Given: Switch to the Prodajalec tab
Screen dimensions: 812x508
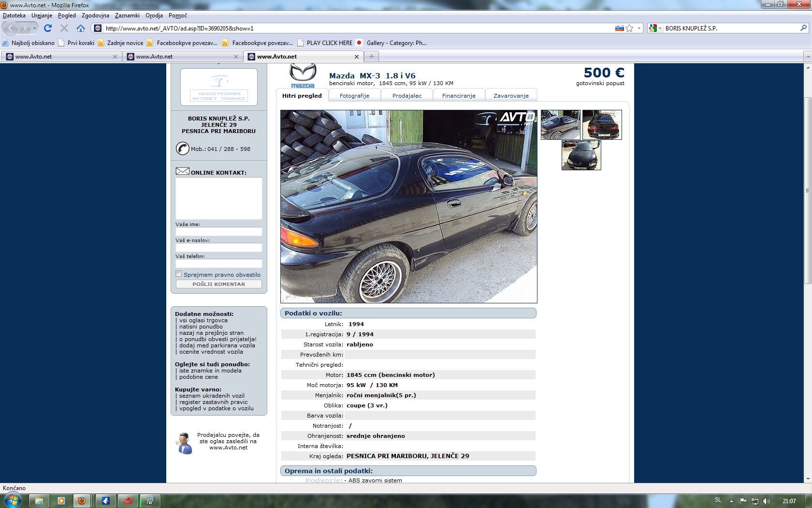Looking at the screenshot, I should coord(407,96).
